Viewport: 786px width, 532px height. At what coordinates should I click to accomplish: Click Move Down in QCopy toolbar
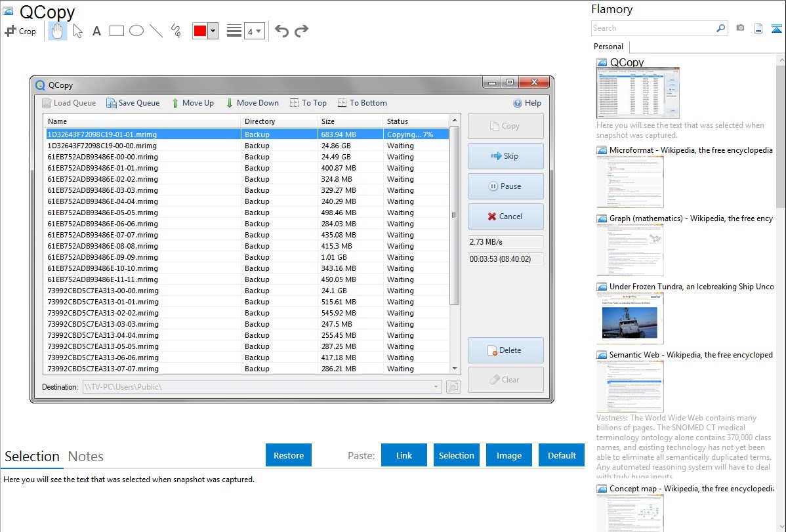[252, 103]
